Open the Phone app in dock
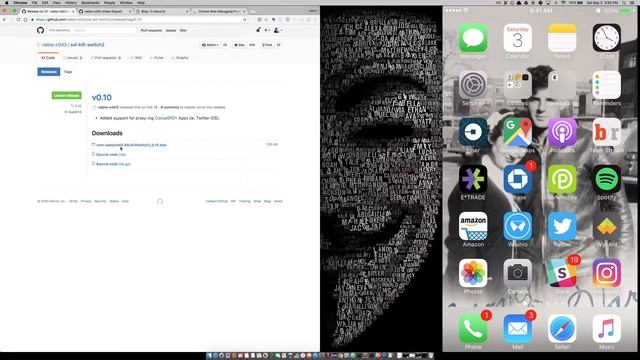This screenshot has height=360, width=640. [473, 329]
